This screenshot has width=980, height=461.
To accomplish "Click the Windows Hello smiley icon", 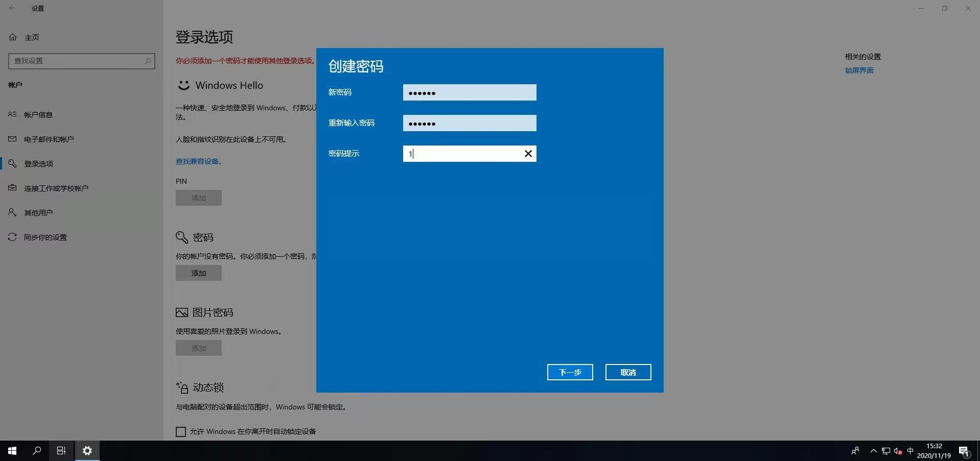I will [x=183, y=85].
